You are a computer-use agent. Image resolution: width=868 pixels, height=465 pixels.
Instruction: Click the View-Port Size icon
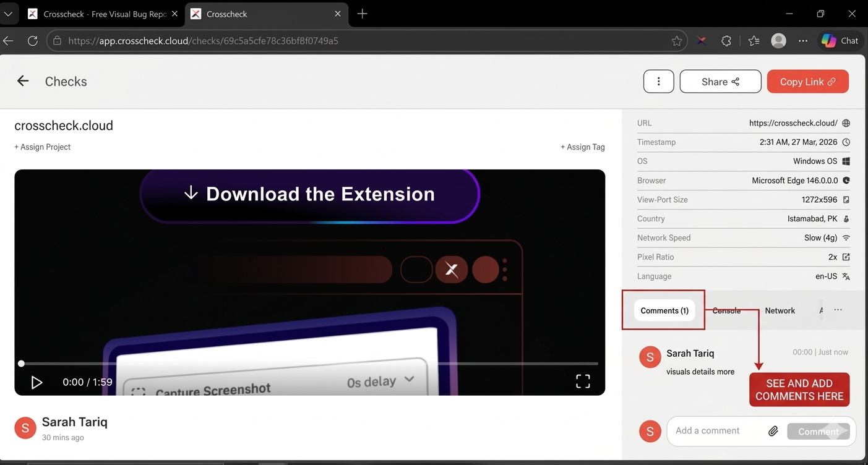pyautogui.click(x=846, y=199)
